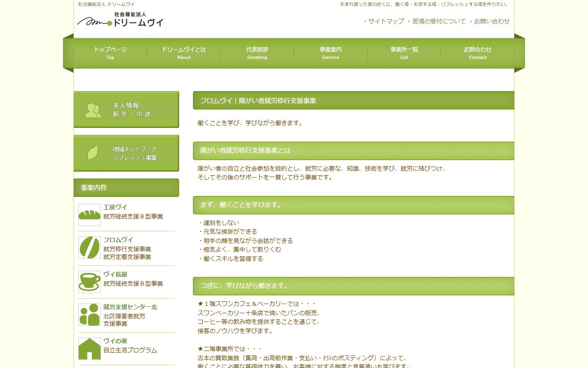Open the フロムヴイ sidebar link
The width and height of the screenshot is (588, 368).
tap(118, 240)
